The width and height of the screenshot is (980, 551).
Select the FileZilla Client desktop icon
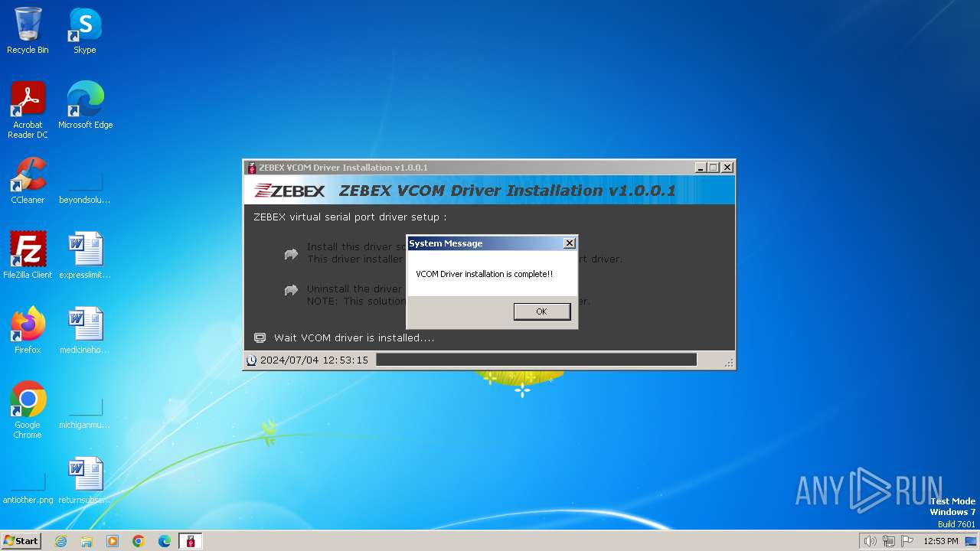(28, 256)
